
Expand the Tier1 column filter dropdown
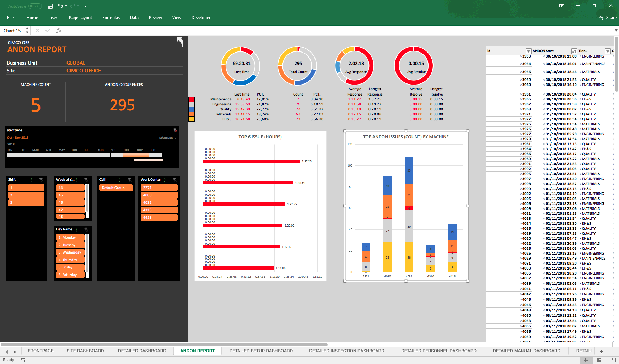(x=608, y=51)
